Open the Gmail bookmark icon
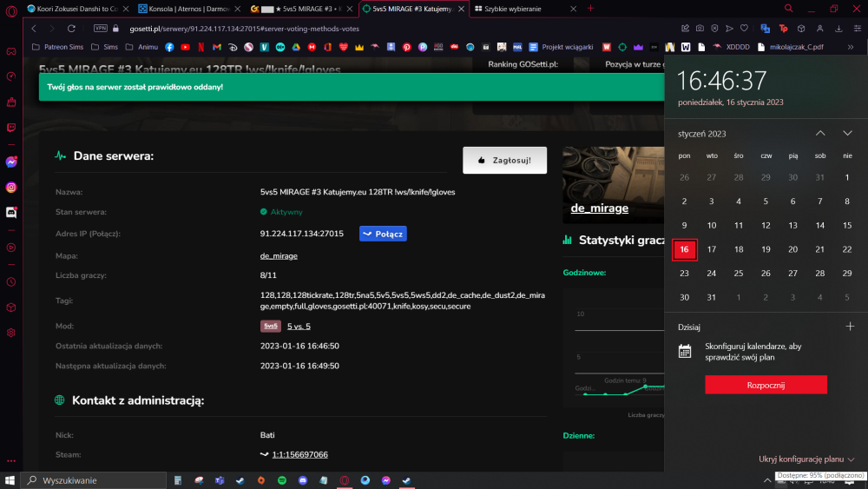868x489 pixels. coord(217,47)
